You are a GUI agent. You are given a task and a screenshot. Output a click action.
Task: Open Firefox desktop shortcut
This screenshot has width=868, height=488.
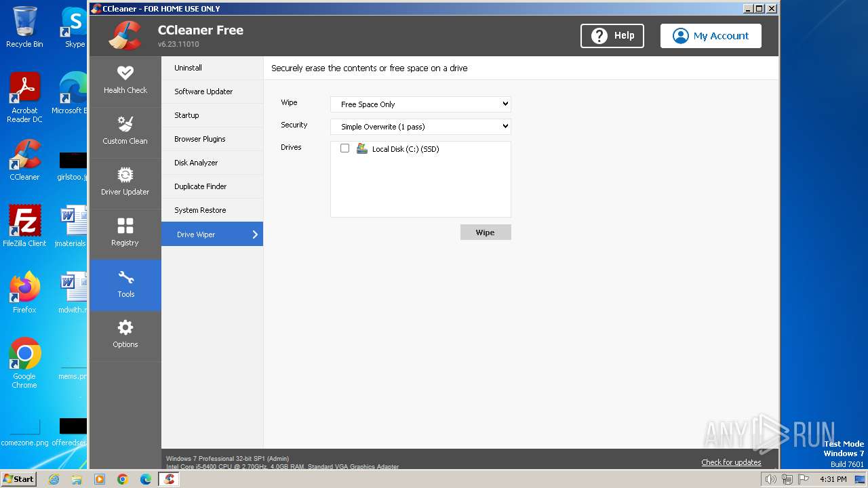tap(24, 293)
